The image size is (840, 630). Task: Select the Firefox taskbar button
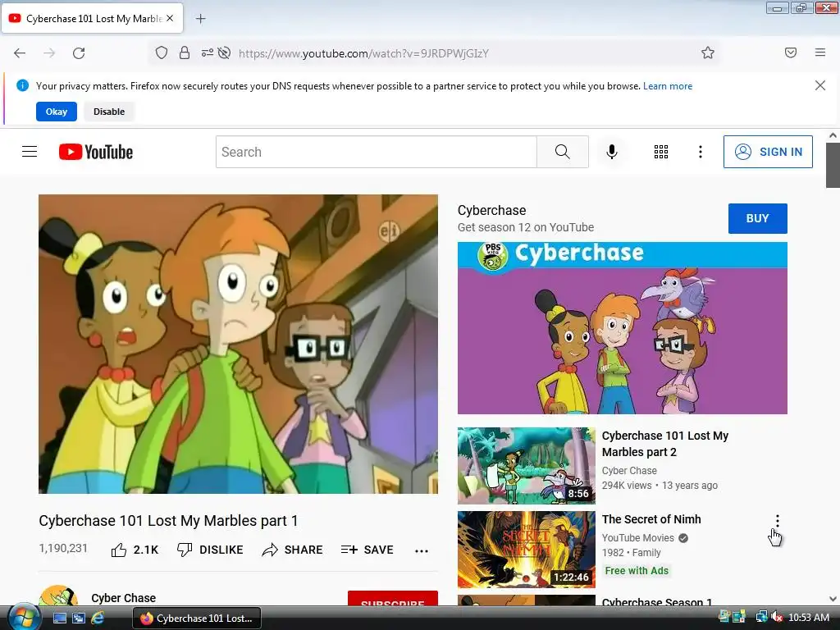(197, 619)
